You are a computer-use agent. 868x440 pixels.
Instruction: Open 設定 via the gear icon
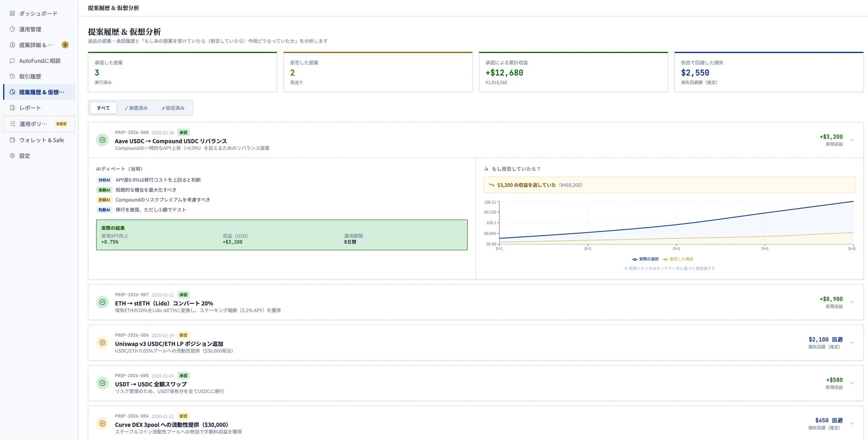(x=12, y=156)
